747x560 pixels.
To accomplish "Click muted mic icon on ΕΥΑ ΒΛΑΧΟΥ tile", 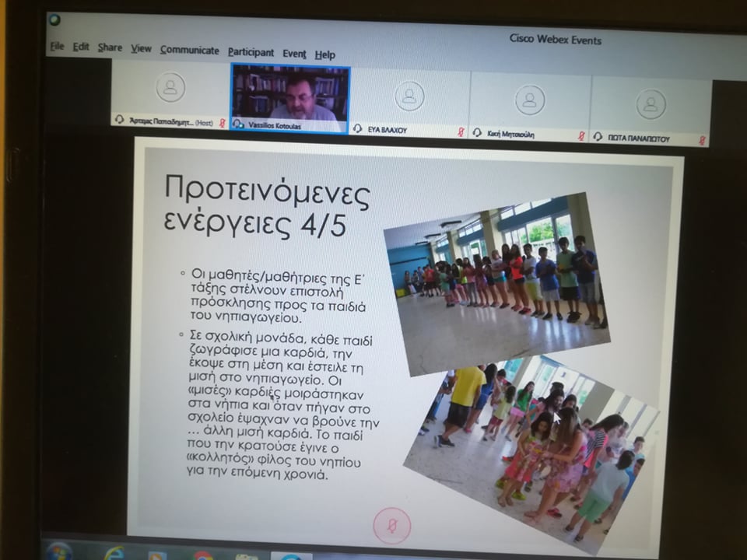I will [x=461, y=132].
